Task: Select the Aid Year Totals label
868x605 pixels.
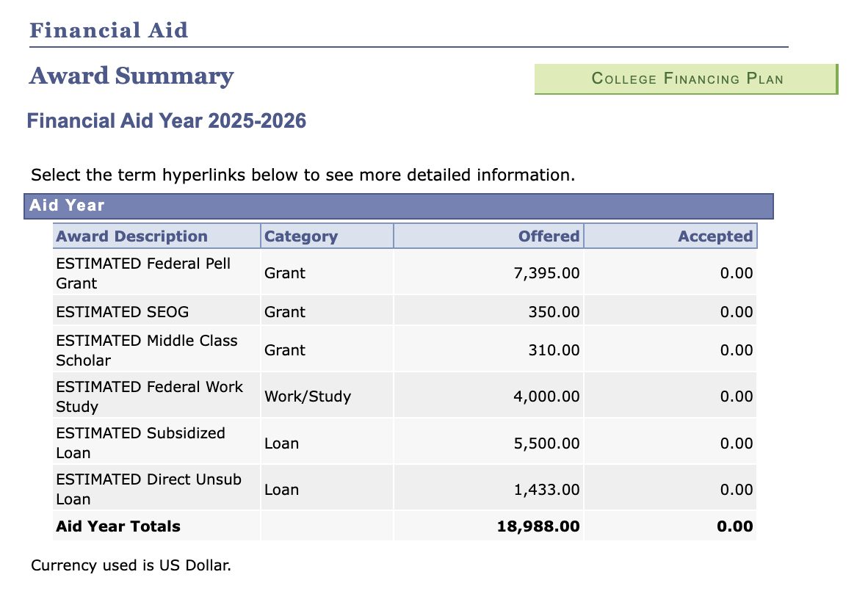Action: 118,526
